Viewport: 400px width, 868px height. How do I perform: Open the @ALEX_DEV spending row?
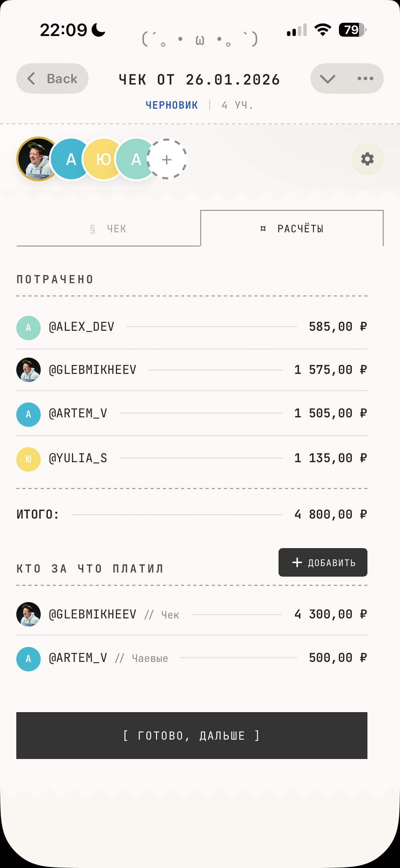(192, 327)
